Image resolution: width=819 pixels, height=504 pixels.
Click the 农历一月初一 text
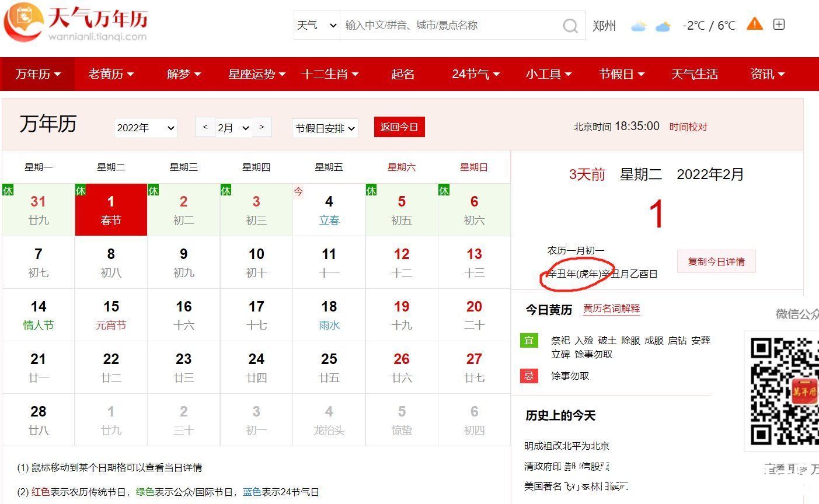tap(576, 251)
